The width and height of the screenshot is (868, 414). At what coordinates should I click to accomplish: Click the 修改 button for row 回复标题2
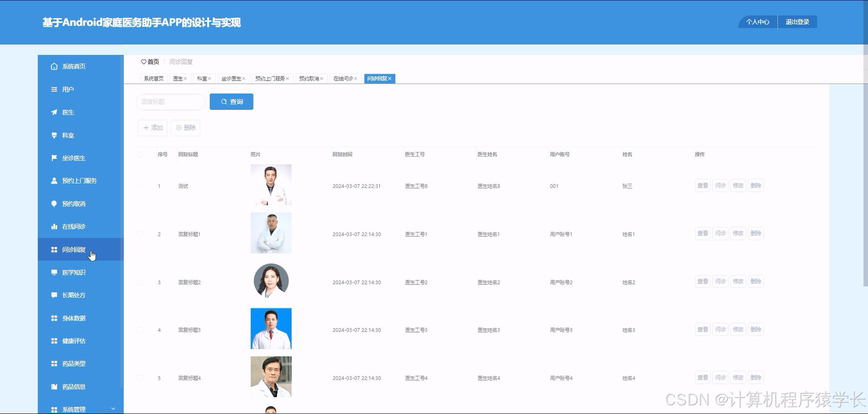(x=738, y=282)
